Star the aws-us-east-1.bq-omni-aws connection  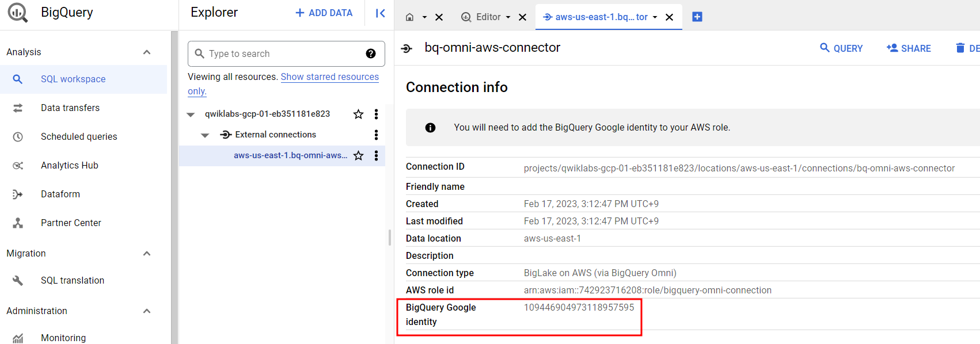pos(358,155)
